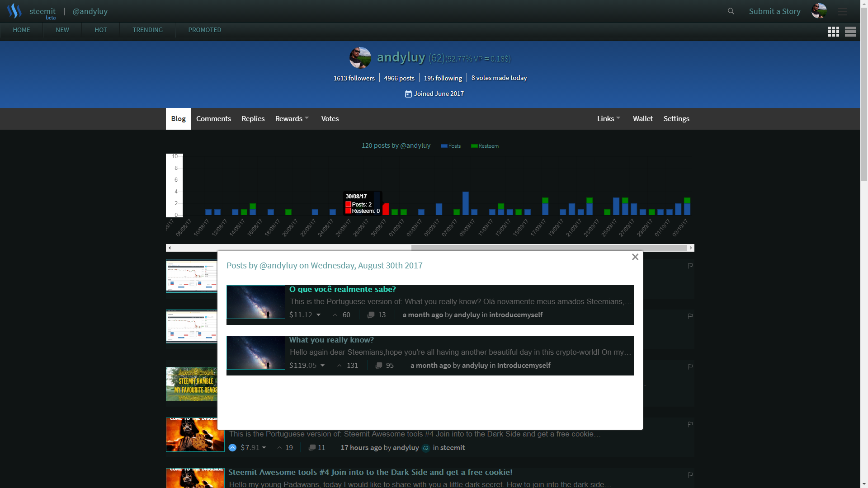This screenshot has height=488, width=868.
Task: Click the calendar icon beside Joined June 2017
Action: [x=408, y=94]
